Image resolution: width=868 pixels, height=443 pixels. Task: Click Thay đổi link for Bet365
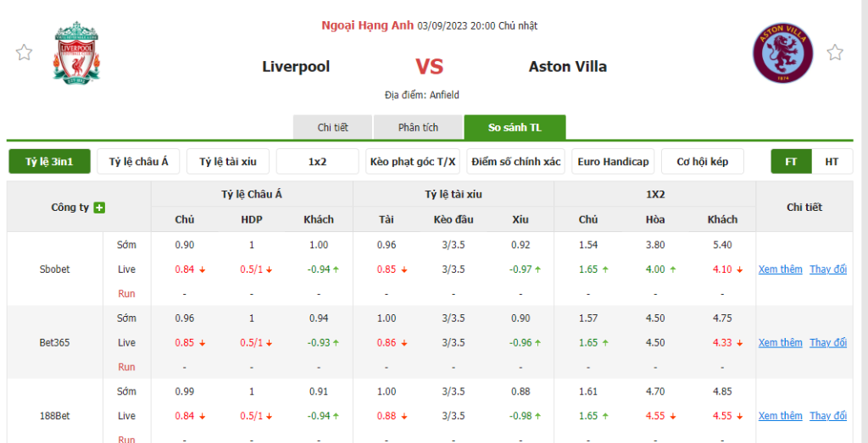(x=827, y=342)
